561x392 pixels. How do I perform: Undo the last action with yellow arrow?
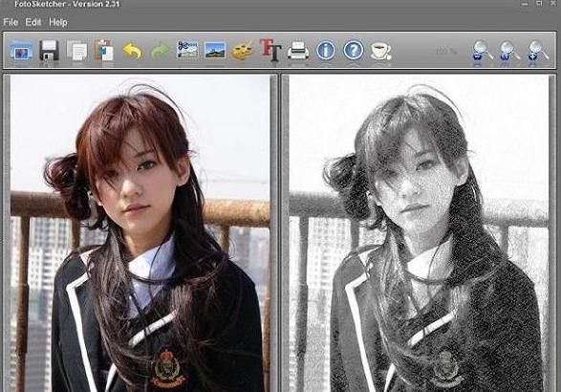(x=133, y=51)
